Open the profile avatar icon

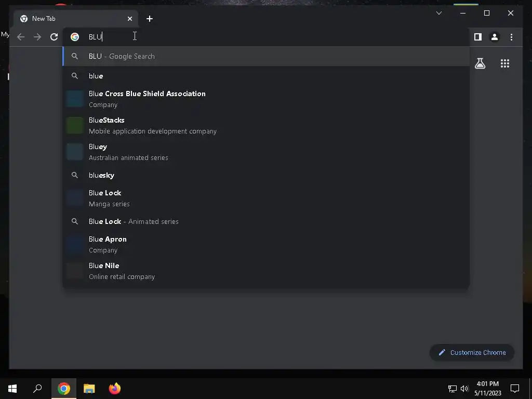click(x=495, y=37)
